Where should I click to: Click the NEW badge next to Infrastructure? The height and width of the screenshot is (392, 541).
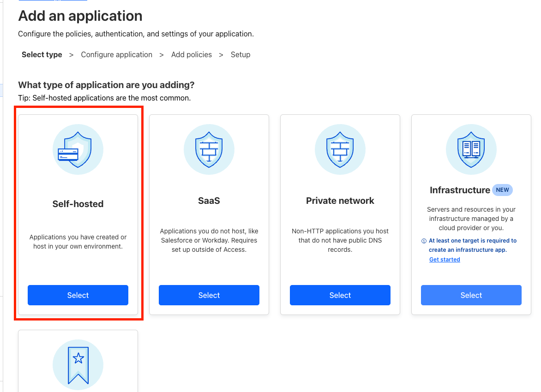(x=502, y=190)
